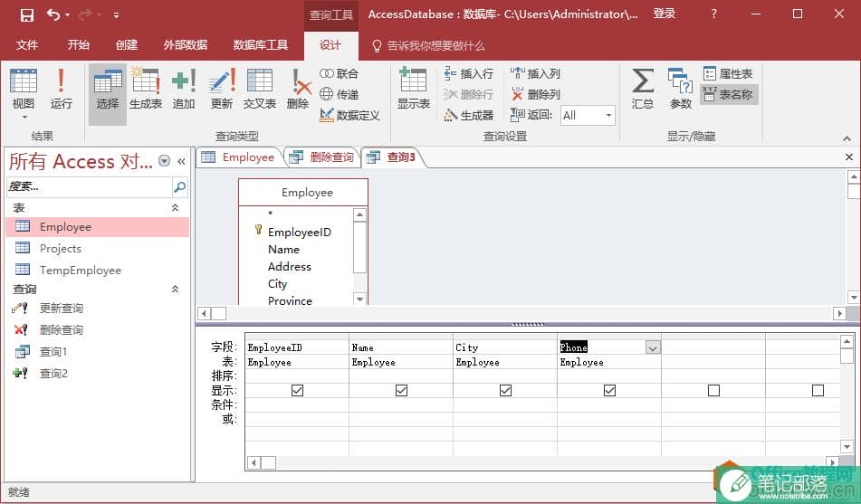Check Show box in sixth empty column
The width and height of the screenshot is (861, 504).
(x=818, y=390)
